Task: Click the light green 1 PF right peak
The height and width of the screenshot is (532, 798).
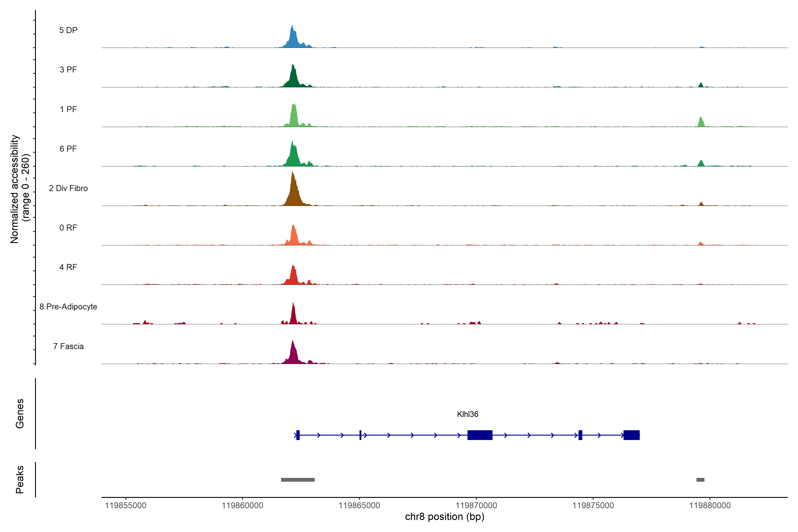Action: click(x=701, y=123)
